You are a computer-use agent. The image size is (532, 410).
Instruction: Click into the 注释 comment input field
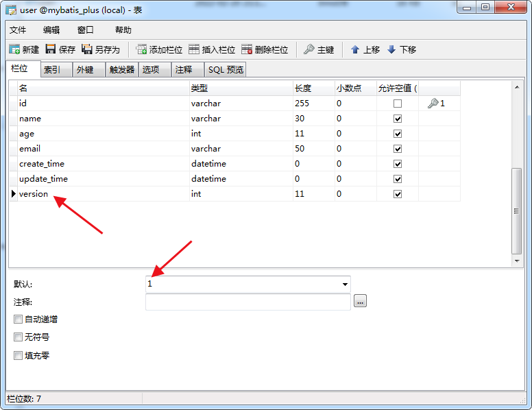point(248,302)
